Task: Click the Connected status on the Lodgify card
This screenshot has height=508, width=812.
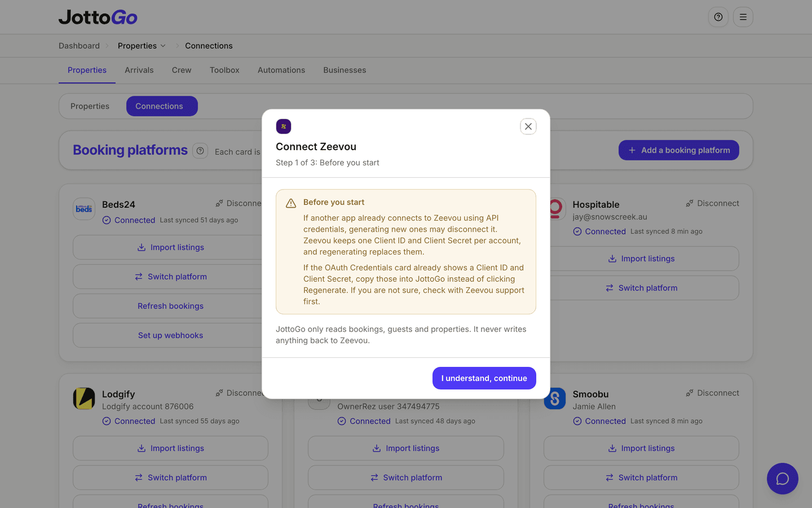Action: [129, 421]
